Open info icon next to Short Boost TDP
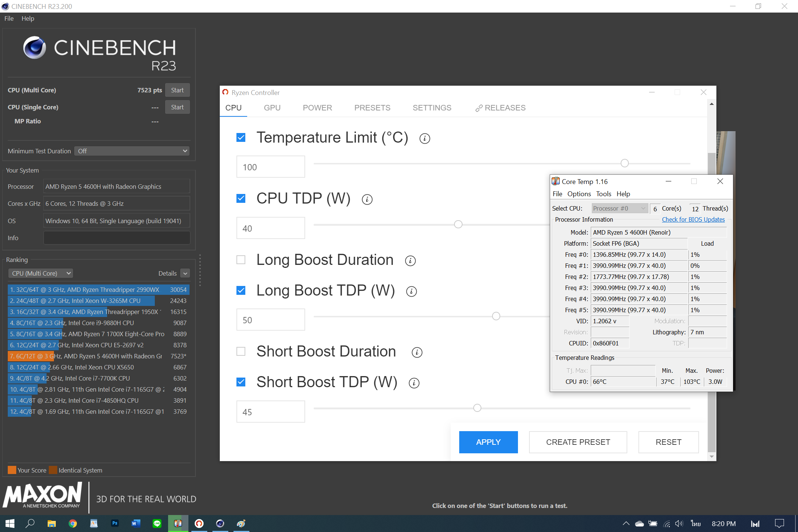The height and width of the screenshot is (532, 798). click(x=414, y=383)
